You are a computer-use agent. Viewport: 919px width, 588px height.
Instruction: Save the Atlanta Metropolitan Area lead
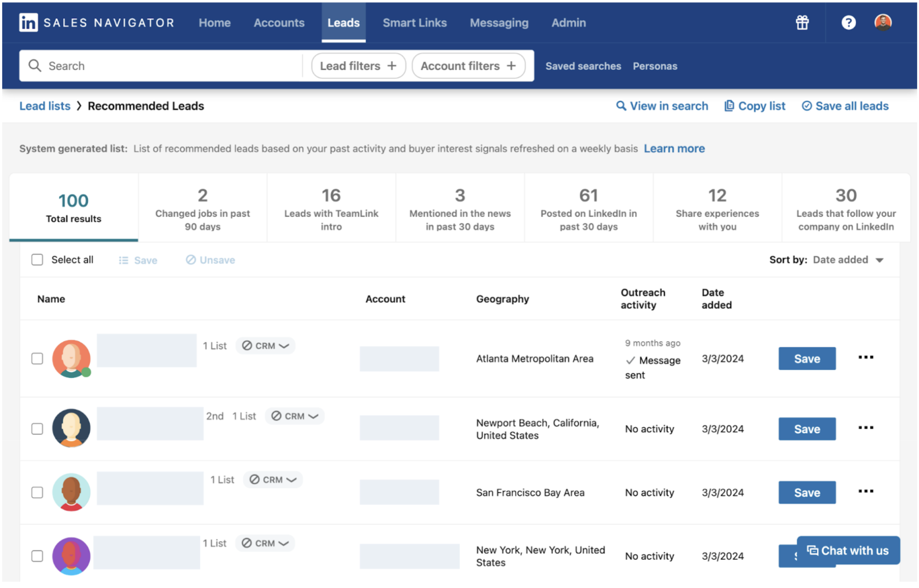point(807,358)
